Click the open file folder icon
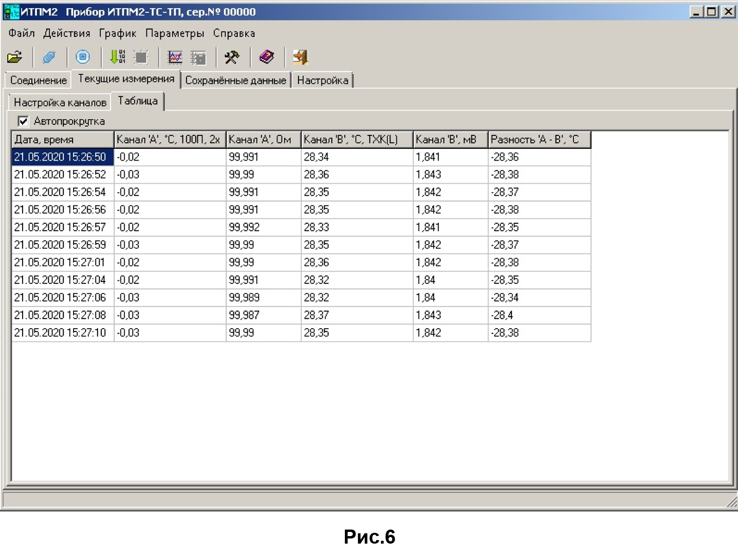Viewport: 738px width, 560px height. tap(15, 57)
